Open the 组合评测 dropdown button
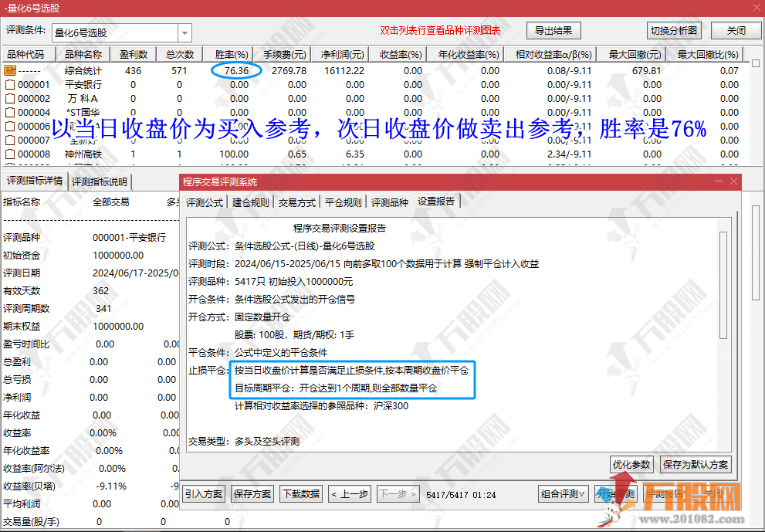Viewport: 765px width, 532px height. pos(563,494)
